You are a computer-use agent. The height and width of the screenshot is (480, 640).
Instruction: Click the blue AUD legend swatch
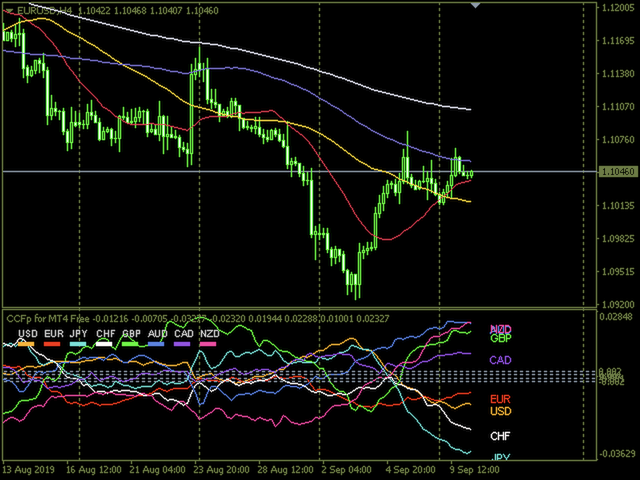tap(157, 343)
